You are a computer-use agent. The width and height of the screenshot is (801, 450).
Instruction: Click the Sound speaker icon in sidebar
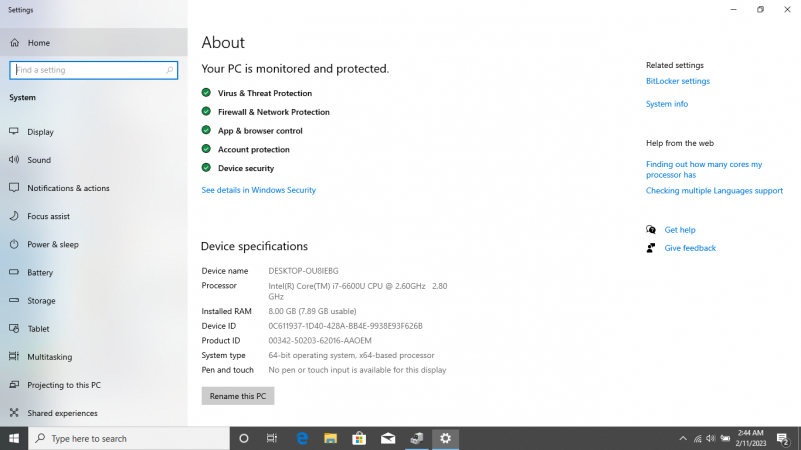coord(14,160)
